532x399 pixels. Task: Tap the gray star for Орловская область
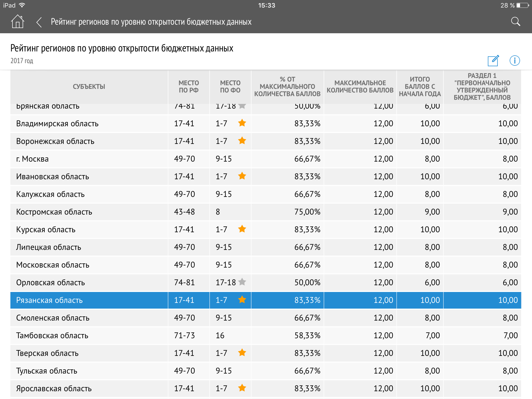[242, 282]
